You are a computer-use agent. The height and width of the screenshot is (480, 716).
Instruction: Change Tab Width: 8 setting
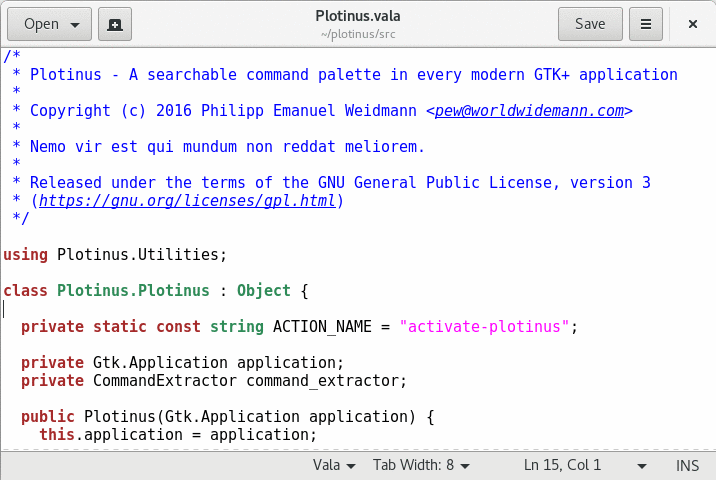[421, 465]
